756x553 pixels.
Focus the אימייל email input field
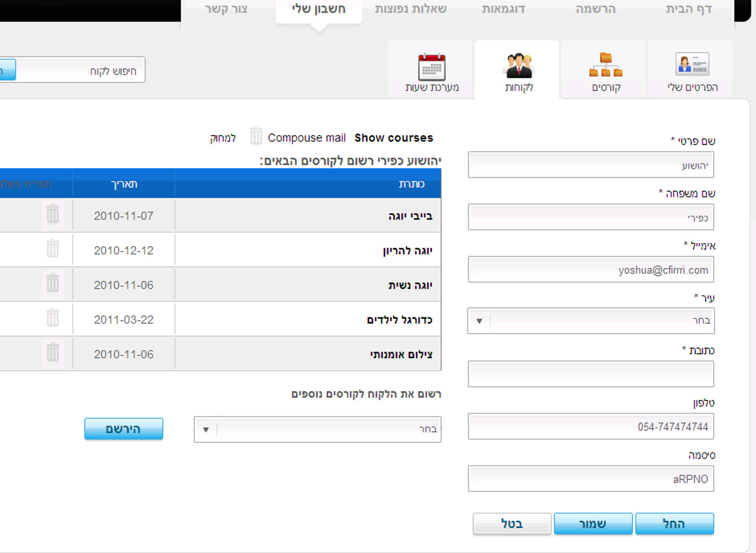(591, 270)
